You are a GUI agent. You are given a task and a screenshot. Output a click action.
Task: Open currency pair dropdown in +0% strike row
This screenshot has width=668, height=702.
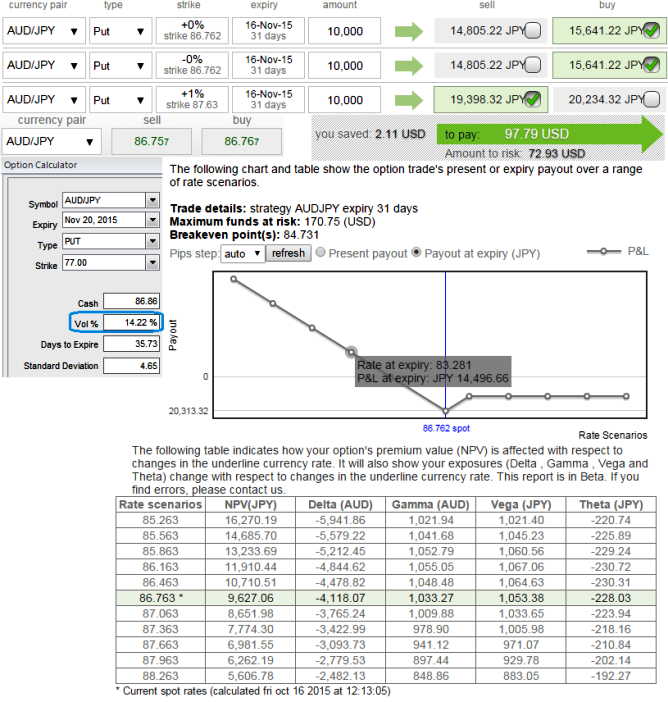[44, 31]
